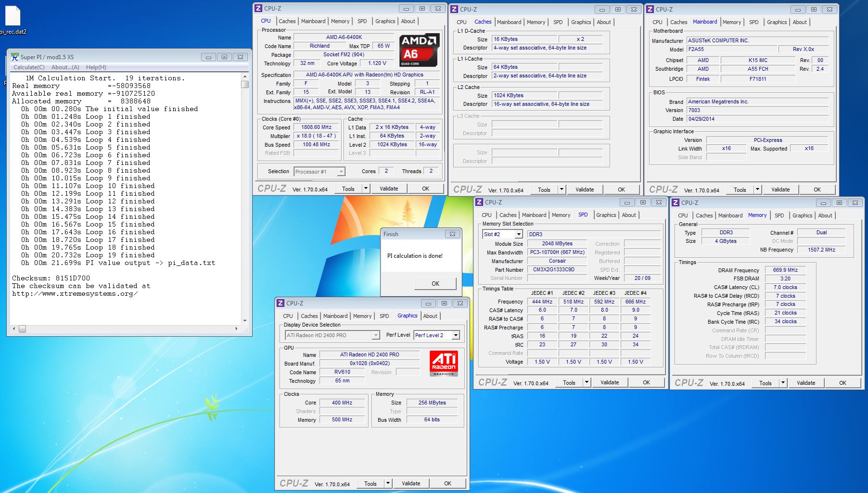
Task: Minimize the Super PI window
Action: click(x=208, y=57)
